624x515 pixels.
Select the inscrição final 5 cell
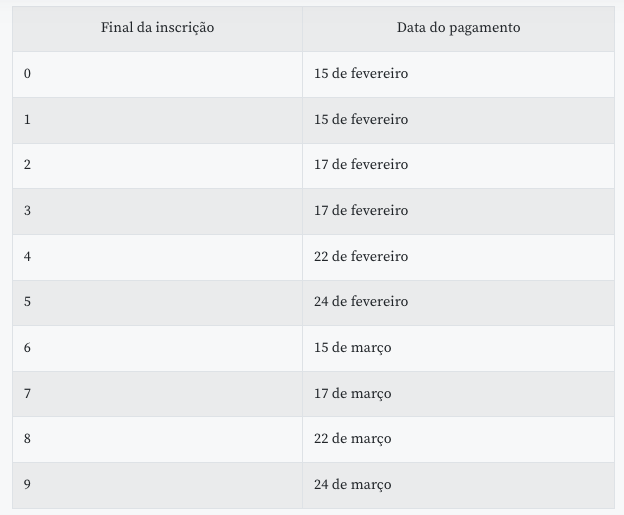28,302
